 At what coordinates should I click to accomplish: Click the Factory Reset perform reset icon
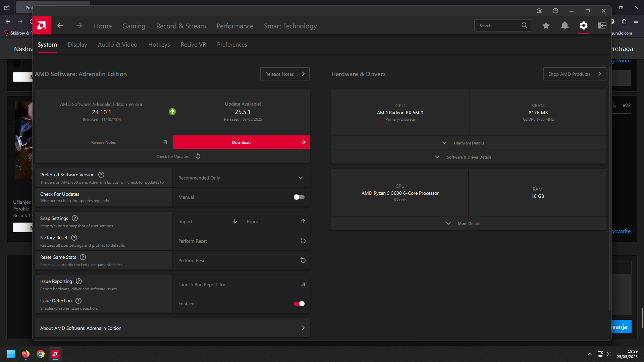coord(303,241)
